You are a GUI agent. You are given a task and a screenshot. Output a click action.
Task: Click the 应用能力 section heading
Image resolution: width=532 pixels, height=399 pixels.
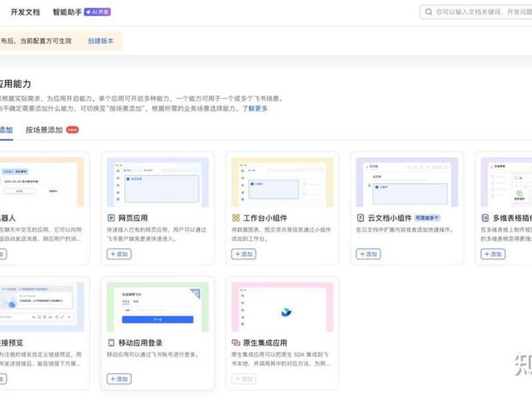15,84
